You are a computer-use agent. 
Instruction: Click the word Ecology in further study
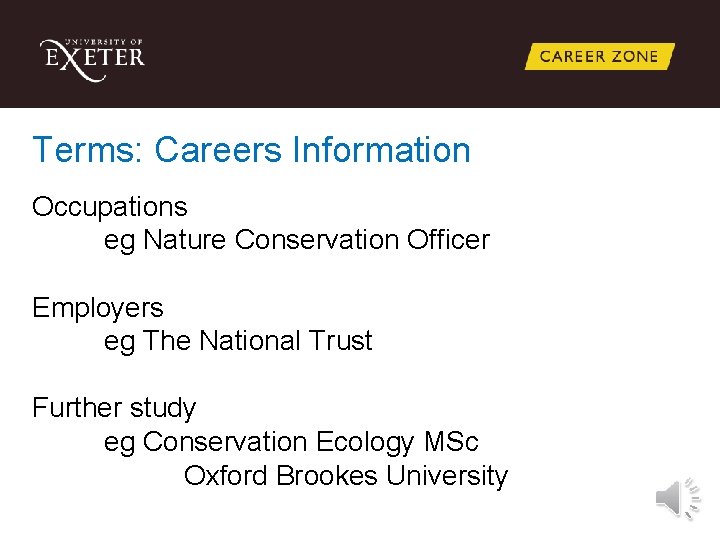pos(365,441)
